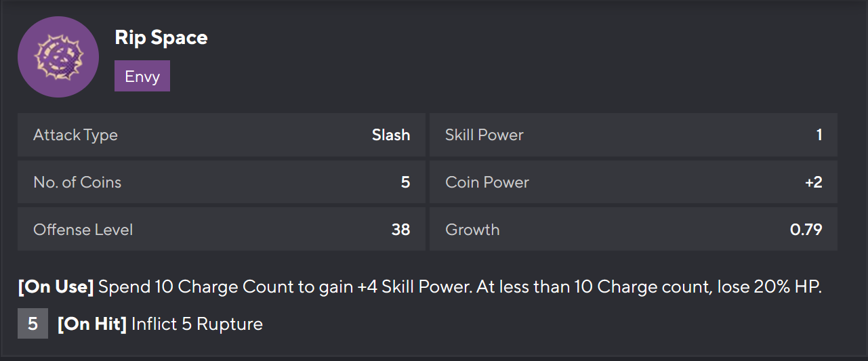Viewport: 868px width, 361px height.
Task: Select the purple Envy tag
Action: click(142, 76)
